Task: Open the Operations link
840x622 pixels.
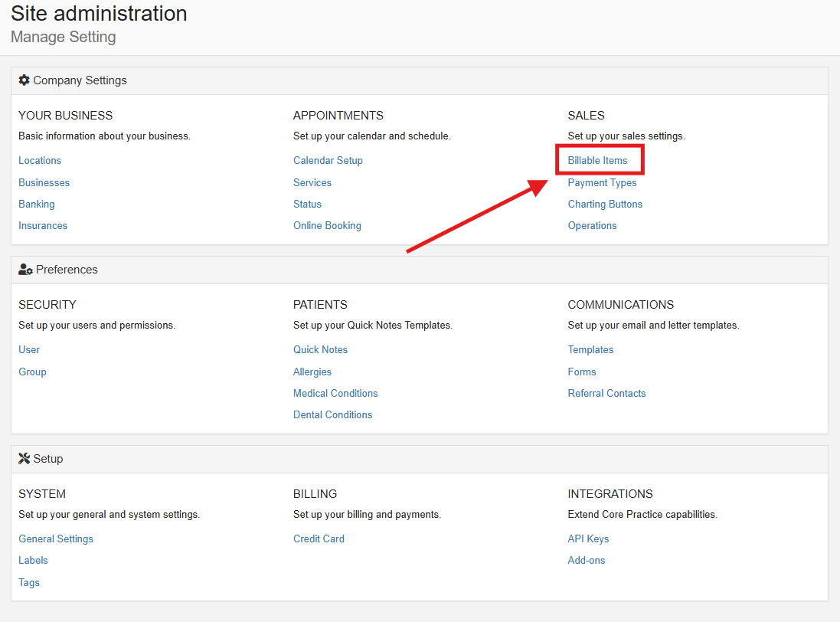Action: 592,225
